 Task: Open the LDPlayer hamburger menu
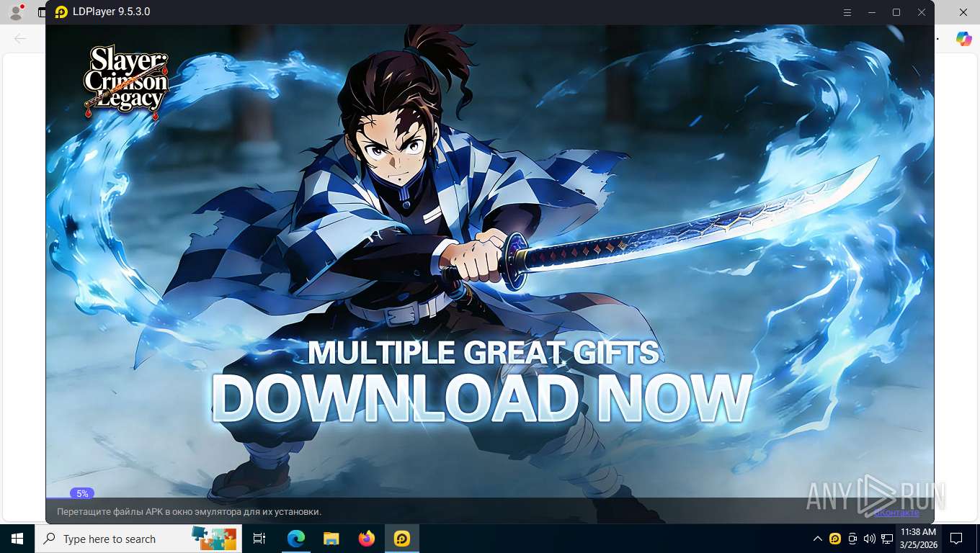(x=847, y=12)
